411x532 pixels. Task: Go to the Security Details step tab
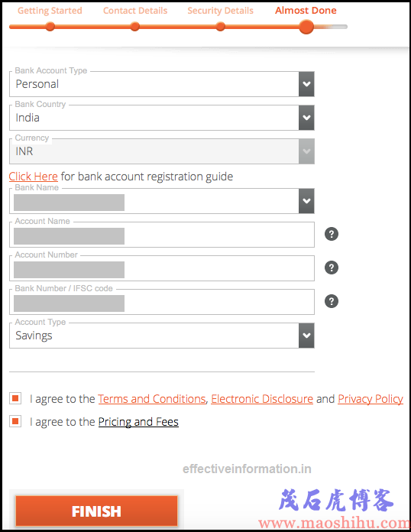tap(221, 11)
